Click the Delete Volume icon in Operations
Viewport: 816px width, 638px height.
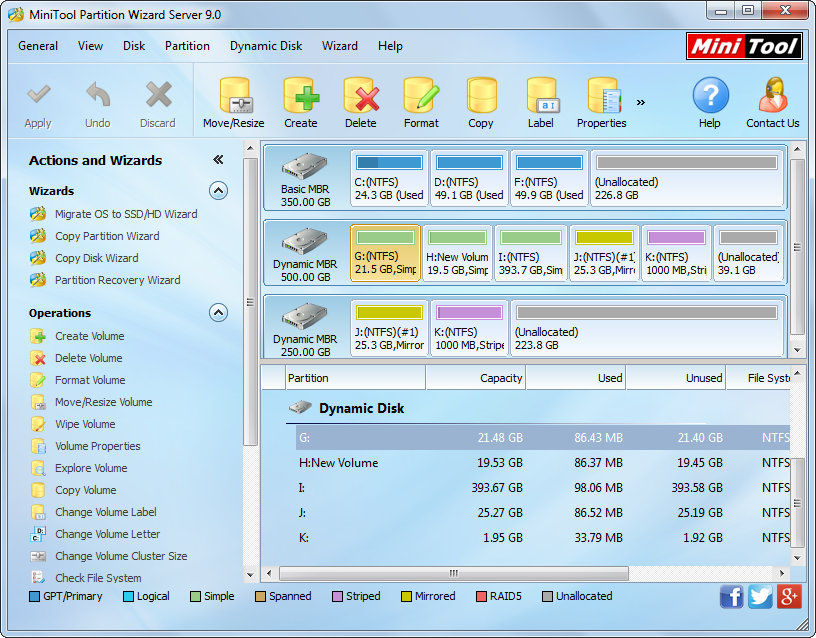pyautogui.click(x=38, y=358)
